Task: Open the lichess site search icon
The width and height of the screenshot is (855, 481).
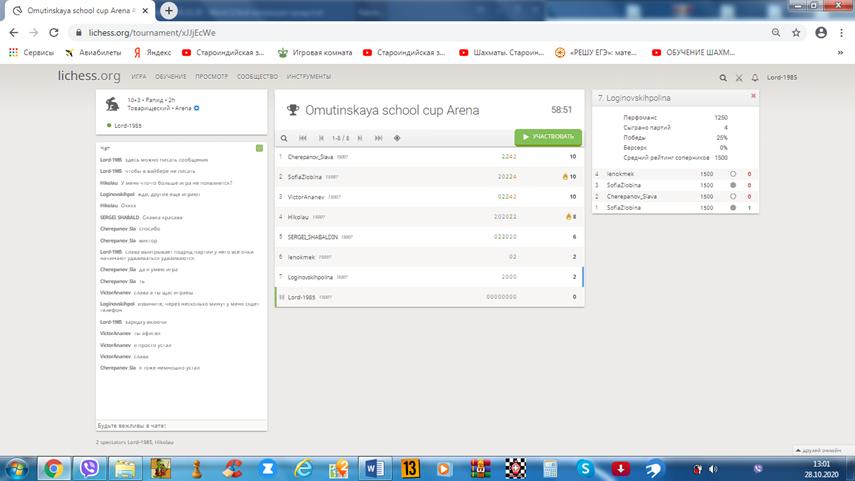Action: click(723, 77)
